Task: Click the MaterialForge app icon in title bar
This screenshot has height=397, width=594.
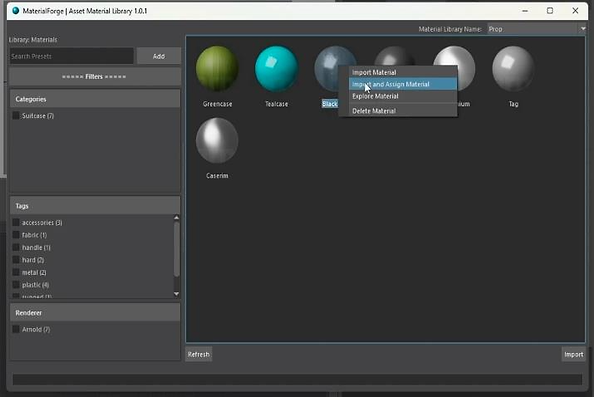Action: (16, 11)
